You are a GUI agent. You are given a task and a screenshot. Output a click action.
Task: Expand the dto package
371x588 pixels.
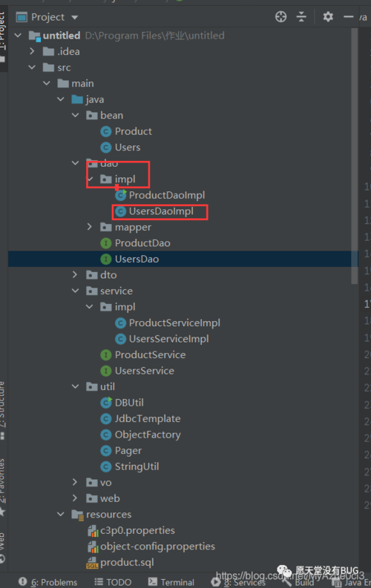75,275
